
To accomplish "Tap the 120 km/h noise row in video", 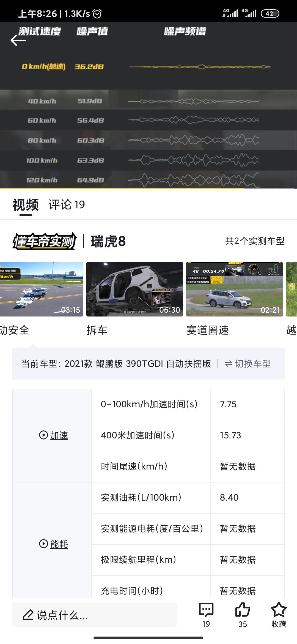I will click(148, 180).
